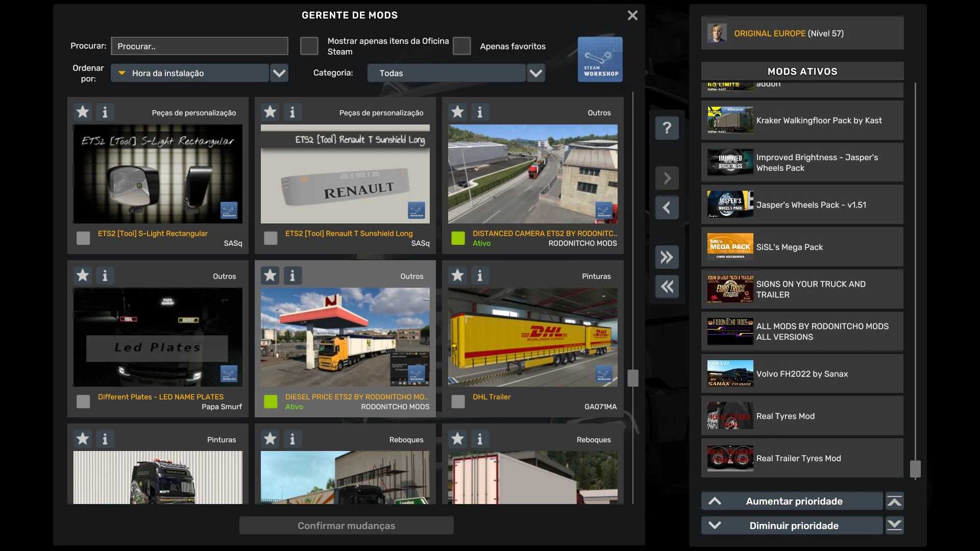980x551 pixels.
Task: Open info for ETS2 S-Light Rectangular mod
Action: 105,112
